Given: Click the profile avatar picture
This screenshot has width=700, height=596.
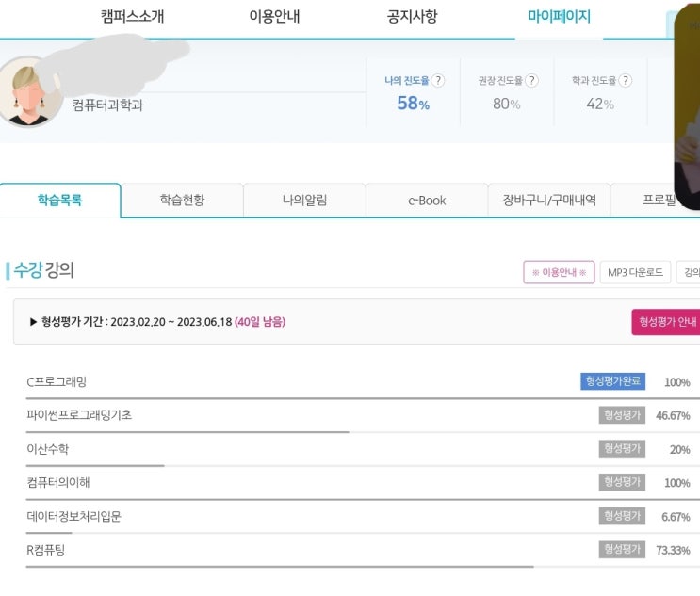Looking at the screenshot, I should coord(28,91).
